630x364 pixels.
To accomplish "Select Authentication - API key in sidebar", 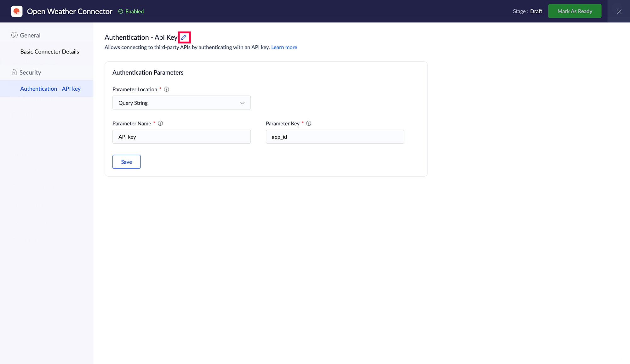I will (x=50, y=89).
